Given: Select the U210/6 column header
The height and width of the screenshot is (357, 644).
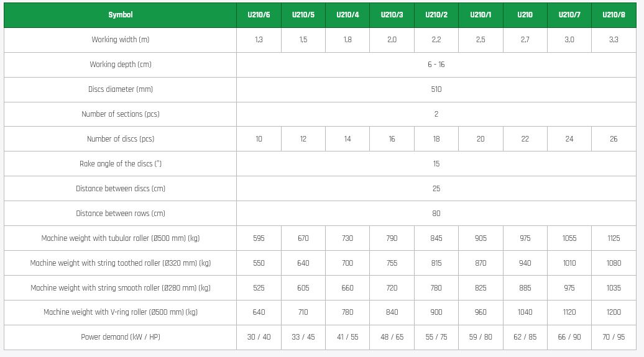Looking at the screenshot, I should [259, 15].
